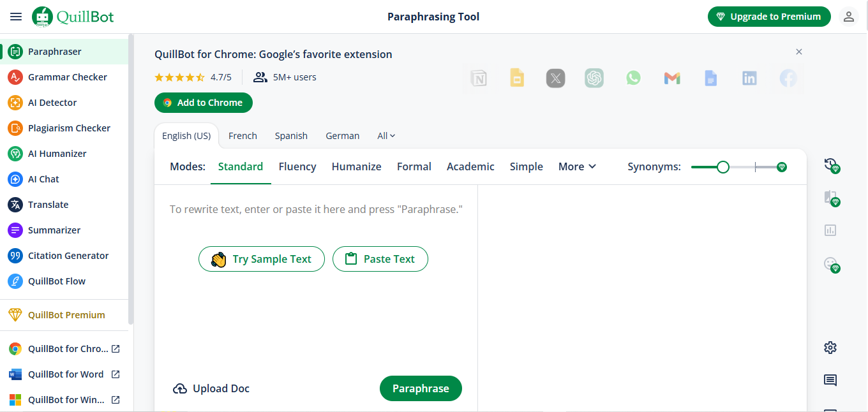Open settings gear in right sidebar
Screen dimensions: 868x412
[830, 348]
